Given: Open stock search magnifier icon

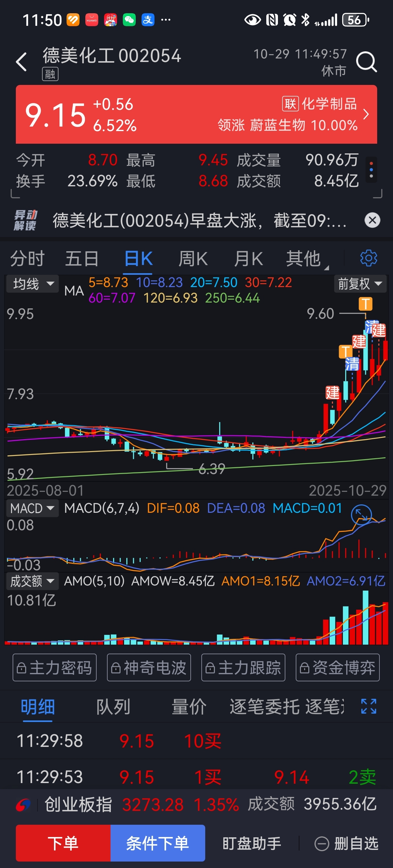Looking at the screenshot, I should click(x=366, y=62).
